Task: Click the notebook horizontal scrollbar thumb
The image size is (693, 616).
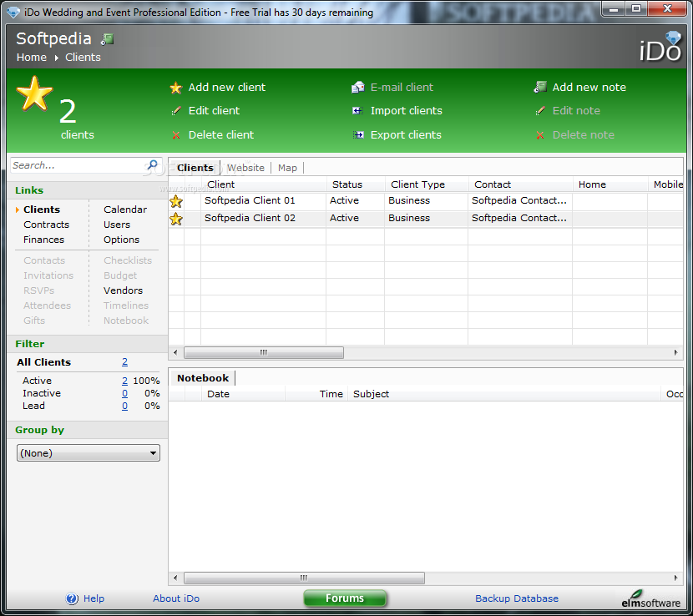Action: click(304, 578)
